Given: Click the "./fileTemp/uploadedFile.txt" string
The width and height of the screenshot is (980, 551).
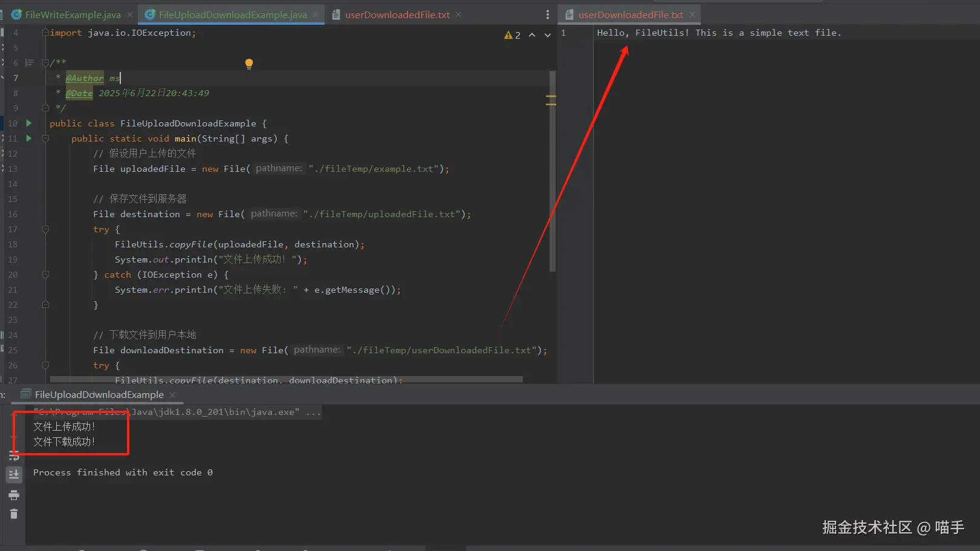Looking at the screenshot, I should point(382,214).
